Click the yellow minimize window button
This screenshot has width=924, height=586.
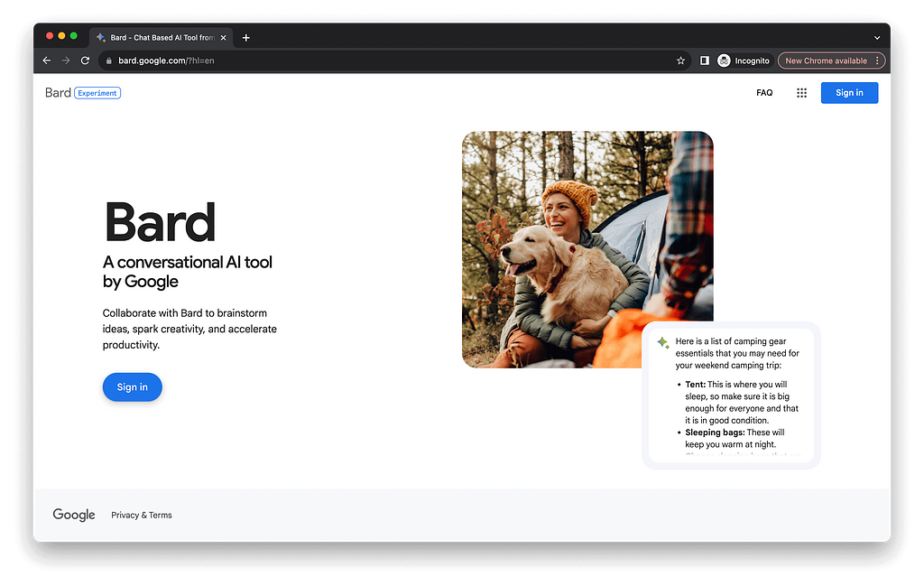coord(61,36)
